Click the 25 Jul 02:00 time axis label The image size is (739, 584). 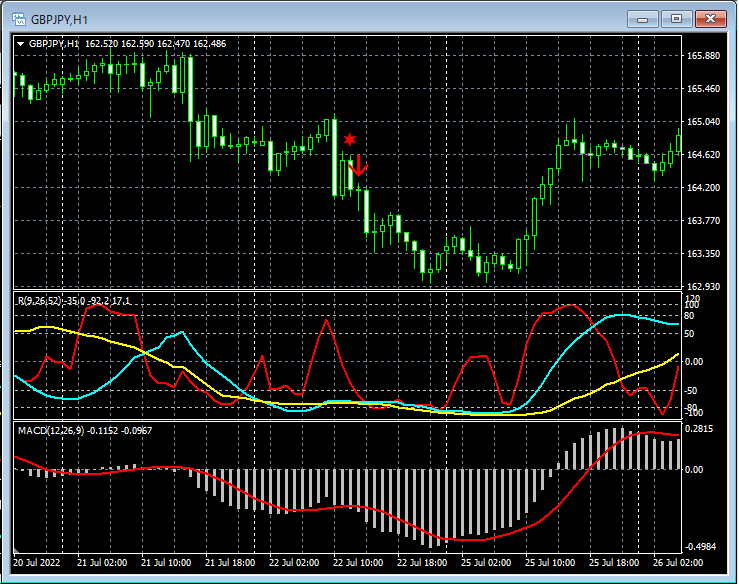[486, 563]
